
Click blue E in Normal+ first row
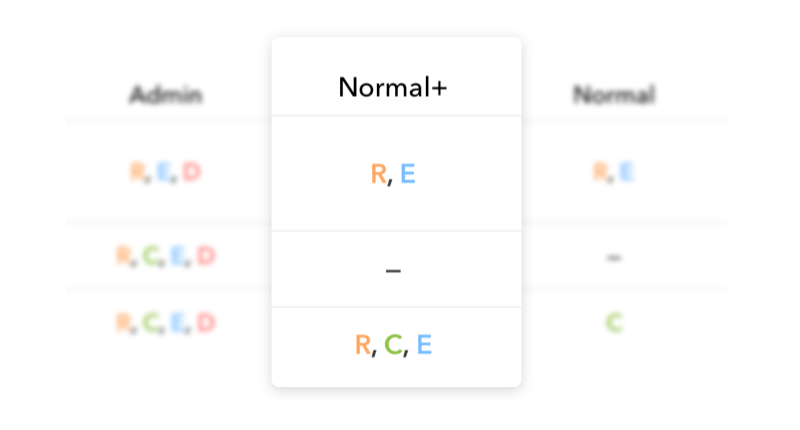click(x=408, y=174)
